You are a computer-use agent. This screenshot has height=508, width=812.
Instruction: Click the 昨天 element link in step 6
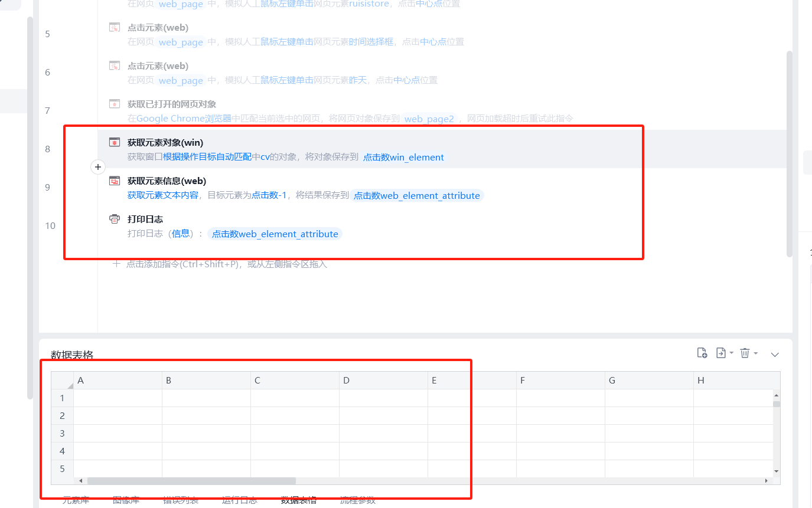click(358, 80)
